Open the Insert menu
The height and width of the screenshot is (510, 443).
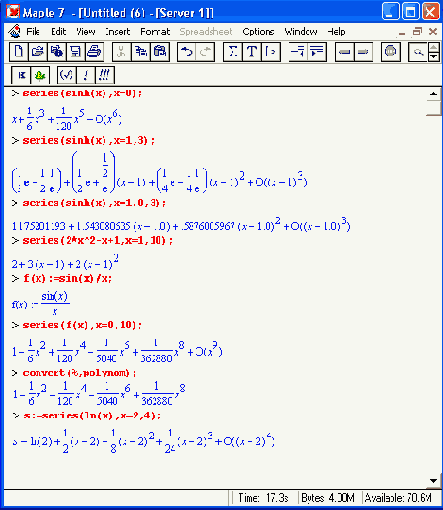[117, 32]
